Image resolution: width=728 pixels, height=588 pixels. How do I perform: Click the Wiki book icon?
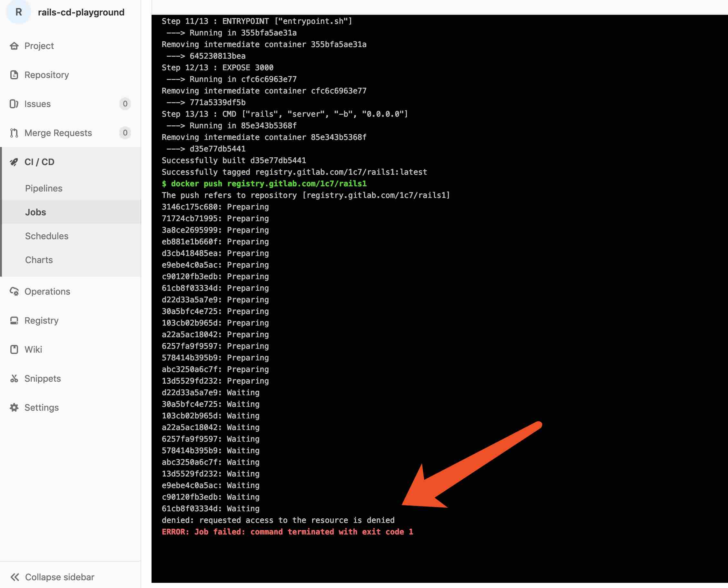tap(14, 349)
